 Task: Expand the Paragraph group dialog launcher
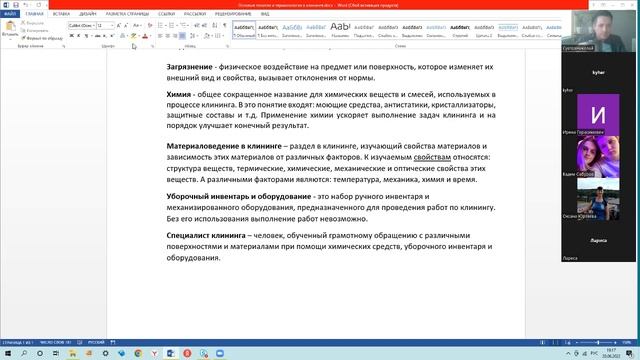pyautogui.click(x=227, y=47)
